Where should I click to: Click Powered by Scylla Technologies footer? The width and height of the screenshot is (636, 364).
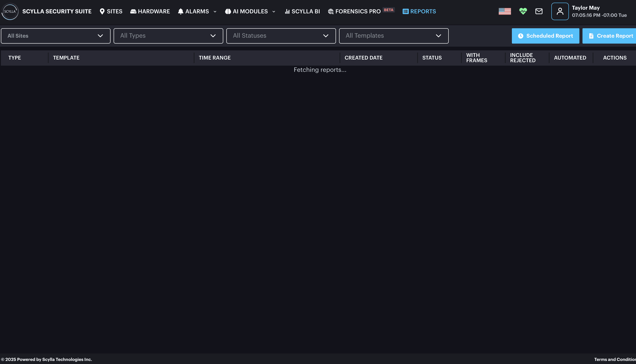point(46,359)
